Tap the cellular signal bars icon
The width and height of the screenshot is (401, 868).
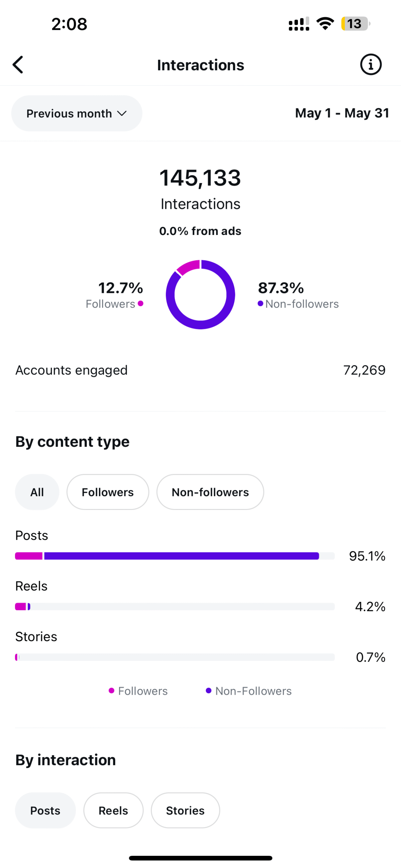(299, 24)
